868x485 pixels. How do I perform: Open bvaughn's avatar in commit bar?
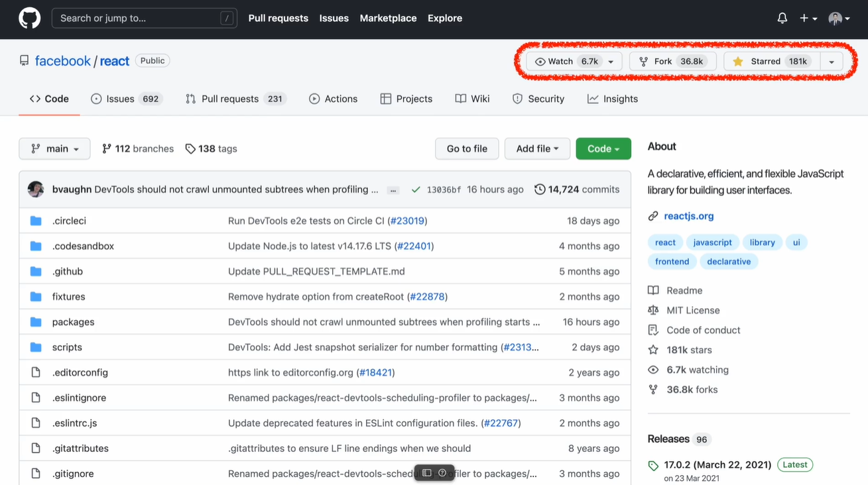click(36, 189)
